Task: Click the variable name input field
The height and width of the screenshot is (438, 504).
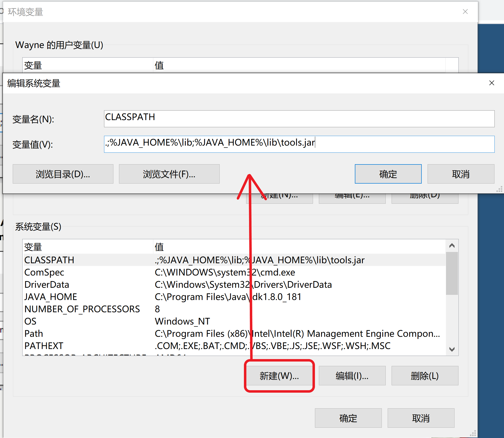Action: click(299, 119)
